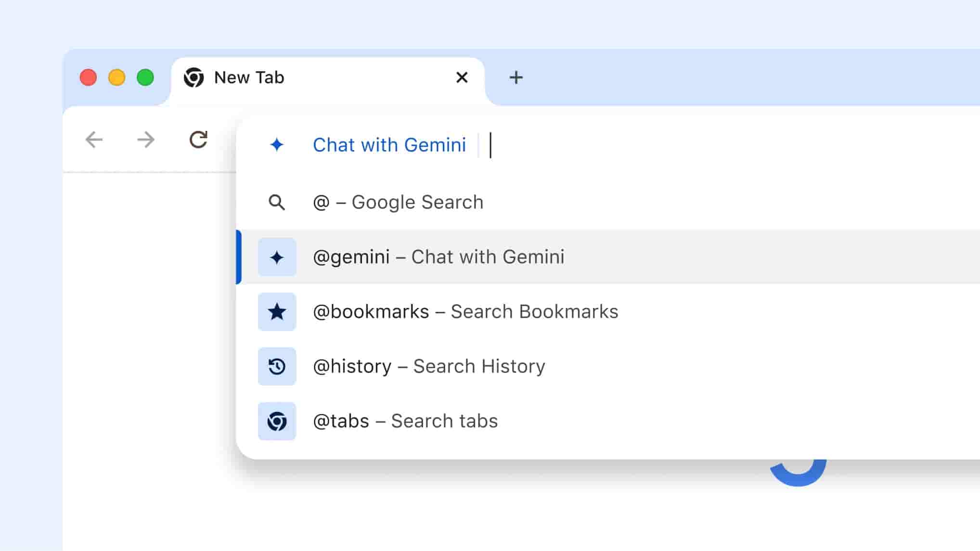Click the magnifier Google Search icon

[277, 202]
